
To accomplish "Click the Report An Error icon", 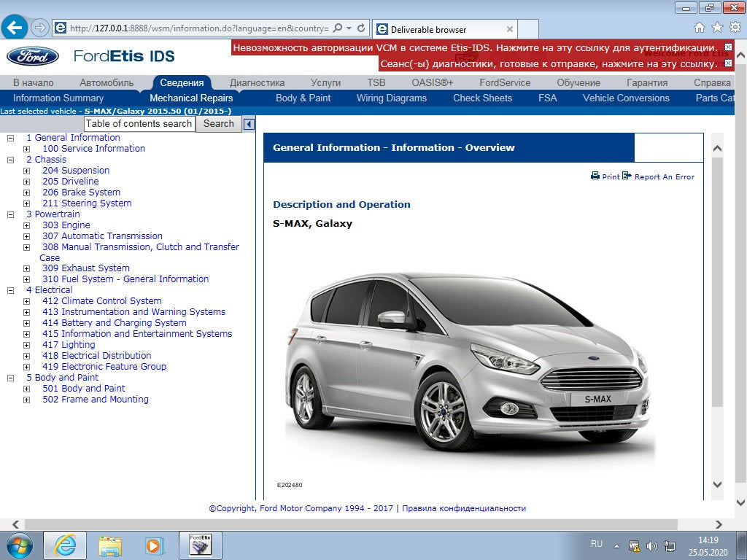I will click(x=627, y=176).
